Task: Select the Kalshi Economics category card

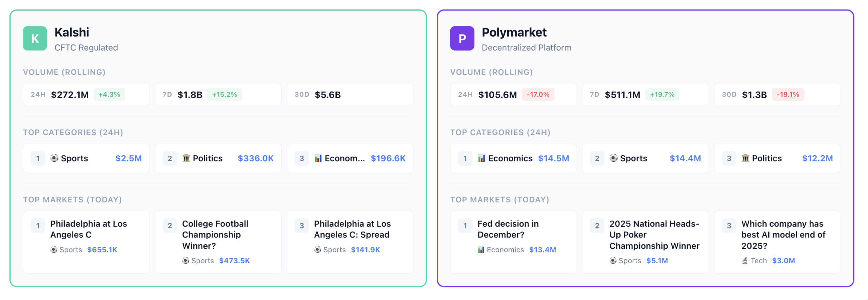Action: click(350, 158)
